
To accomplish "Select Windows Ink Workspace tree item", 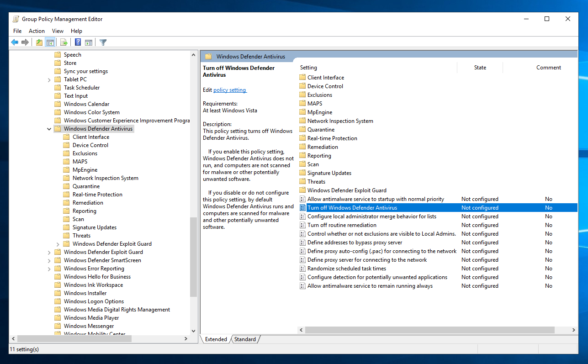I will [x=93, y=285].
